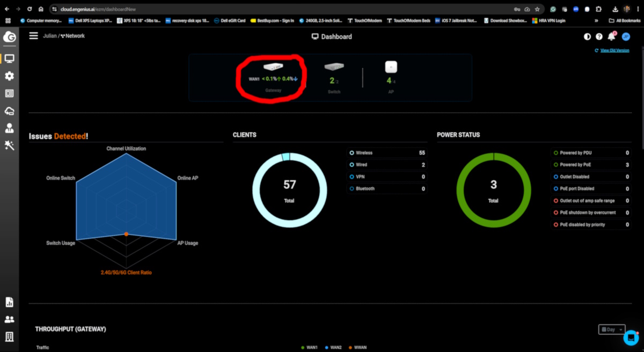Open the Dell XPS Laptops bookmark
The height and width of the screenshot is (352, 644).
90,20
